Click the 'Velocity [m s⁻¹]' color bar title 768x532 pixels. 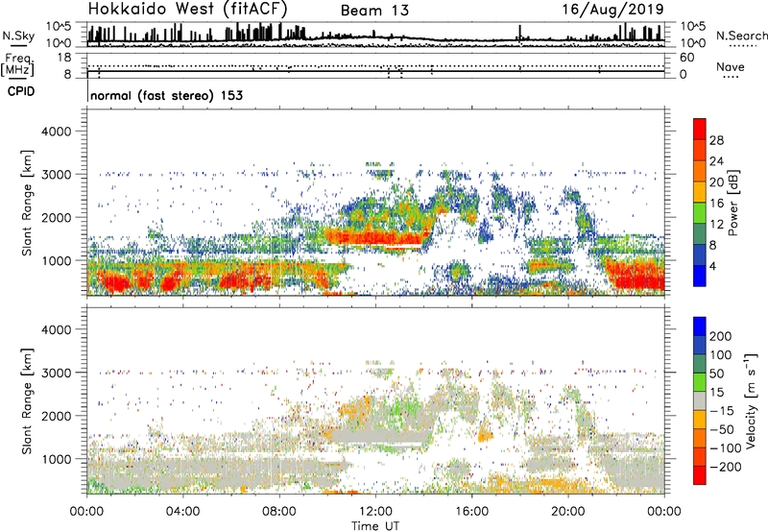click(751, 400)
